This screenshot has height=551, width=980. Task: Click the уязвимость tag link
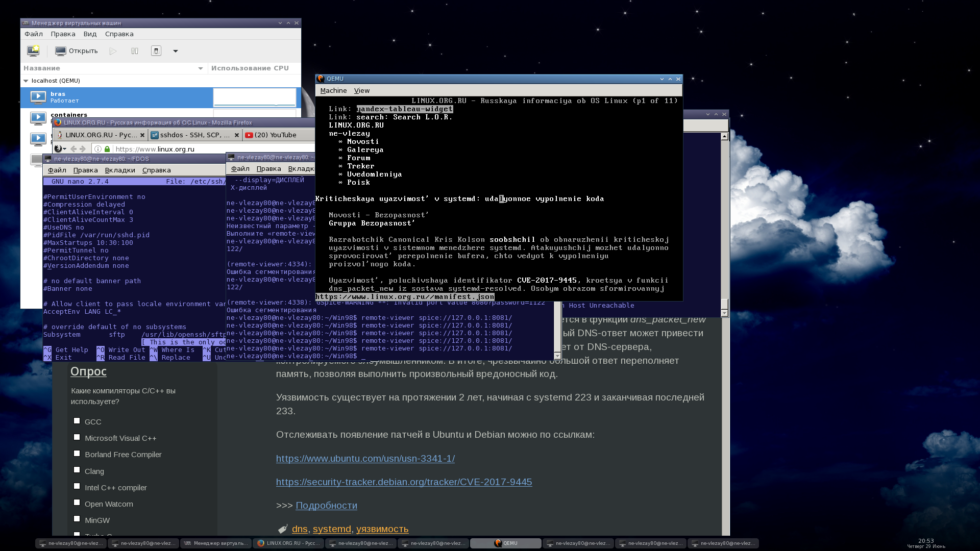coord(382,529)
